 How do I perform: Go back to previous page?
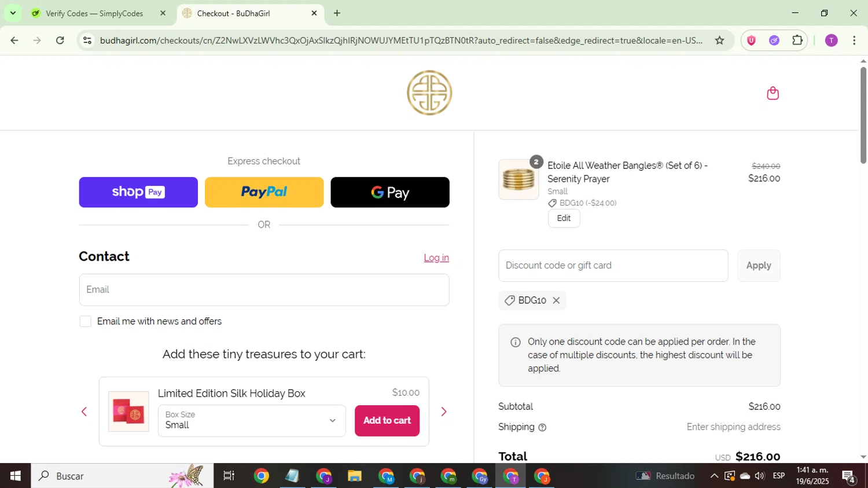[14, 41]
